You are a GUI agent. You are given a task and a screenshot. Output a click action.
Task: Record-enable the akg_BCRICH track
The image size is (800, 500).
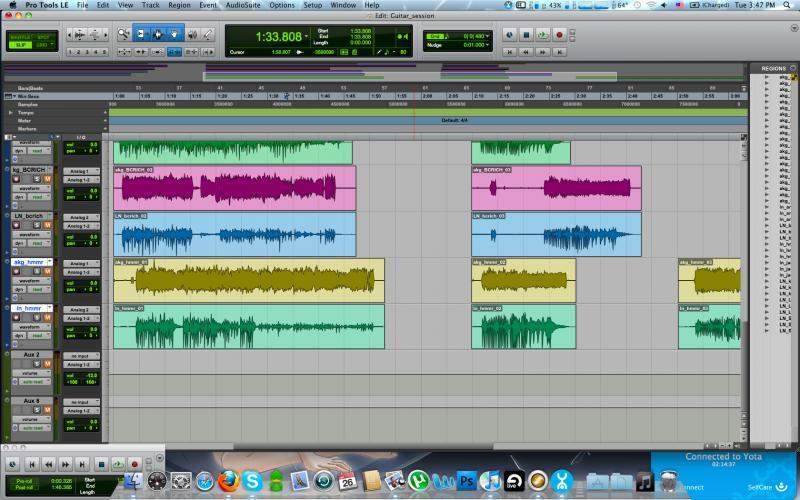(17, 180)
